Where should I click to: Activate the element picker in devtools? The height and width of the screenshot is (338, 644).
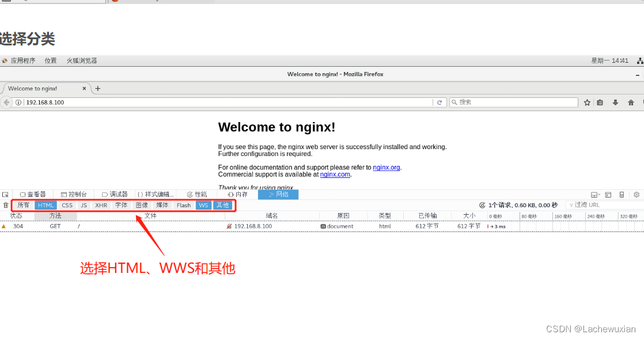coord(5,195)
